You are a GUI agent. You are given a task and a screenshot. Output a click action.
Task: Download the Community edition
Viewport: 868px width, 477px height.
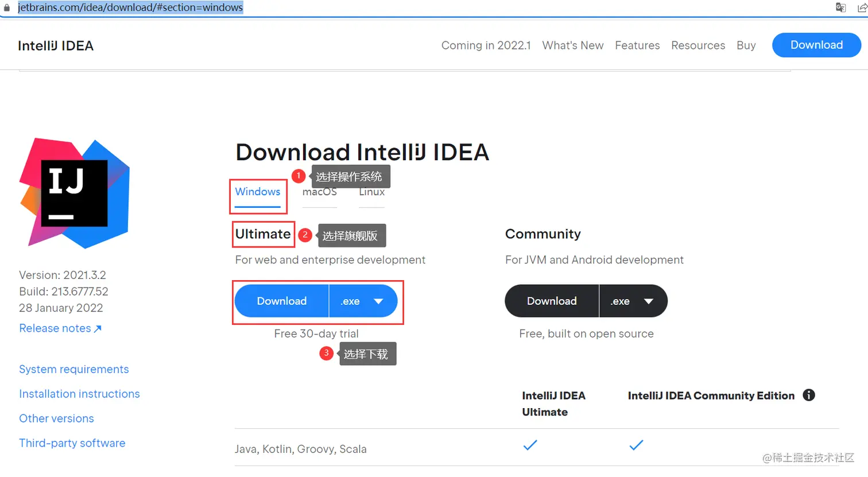(552, 301)
